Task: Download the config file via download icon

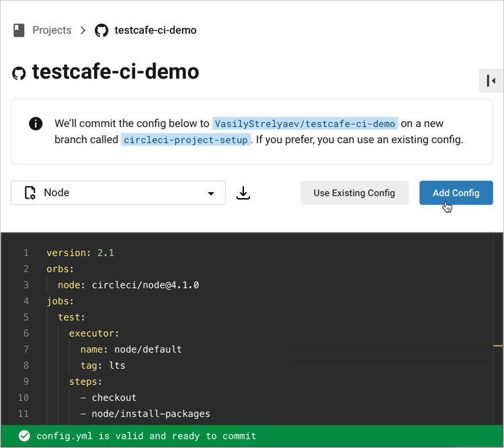Action: click(243, 193)
